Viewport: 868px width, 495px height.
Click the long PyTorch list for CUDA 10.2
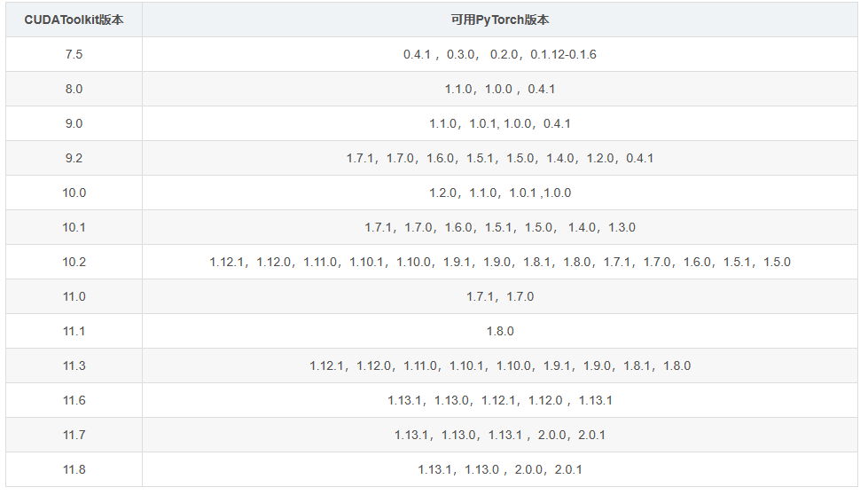tap(500, 262)
